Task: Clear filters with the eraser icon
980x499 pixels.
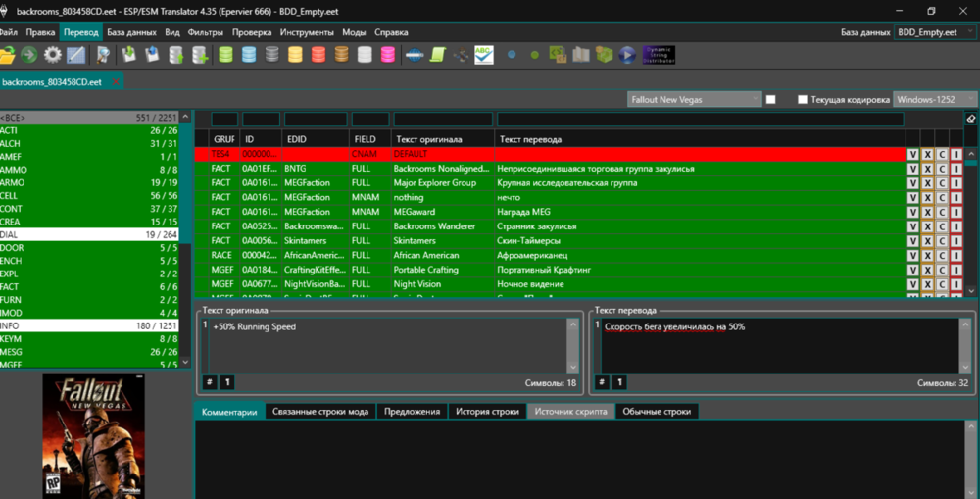Action: pos(970,119)
